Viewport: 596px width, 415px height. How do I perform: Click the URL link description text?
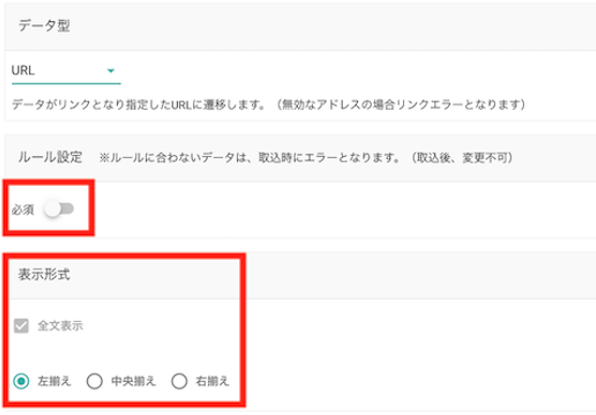tap(268, 104)
